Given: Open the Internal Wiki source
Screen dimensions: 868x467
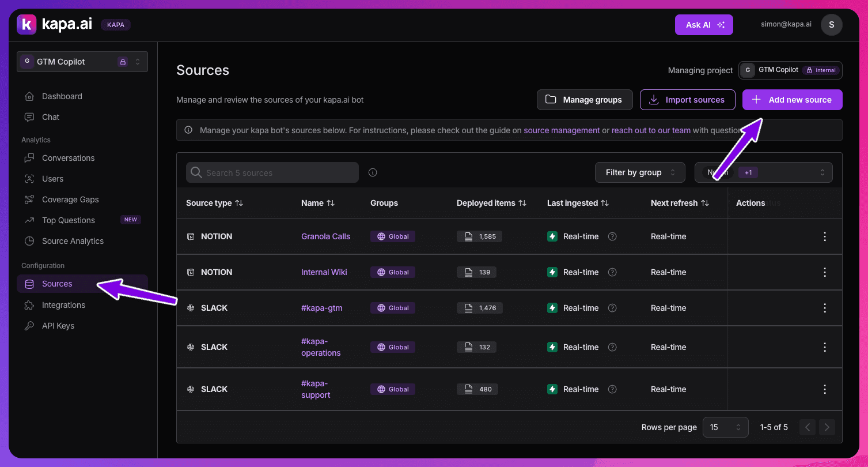Looking at the screenshot, I should click(324, 272).
